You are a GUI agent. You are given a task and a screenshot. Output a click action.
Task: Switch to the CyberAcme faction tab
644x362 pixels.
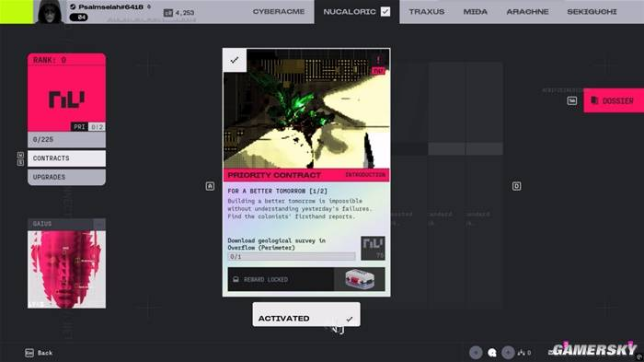pyautogui.click(x=279, y=12)
